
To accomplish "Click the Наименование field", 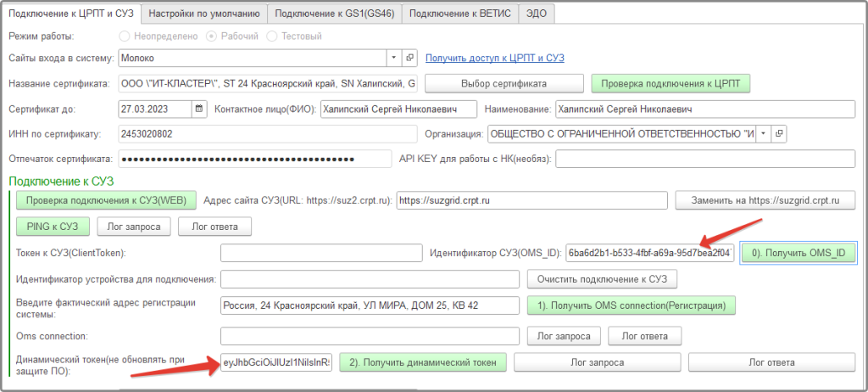I will point(705,109).
